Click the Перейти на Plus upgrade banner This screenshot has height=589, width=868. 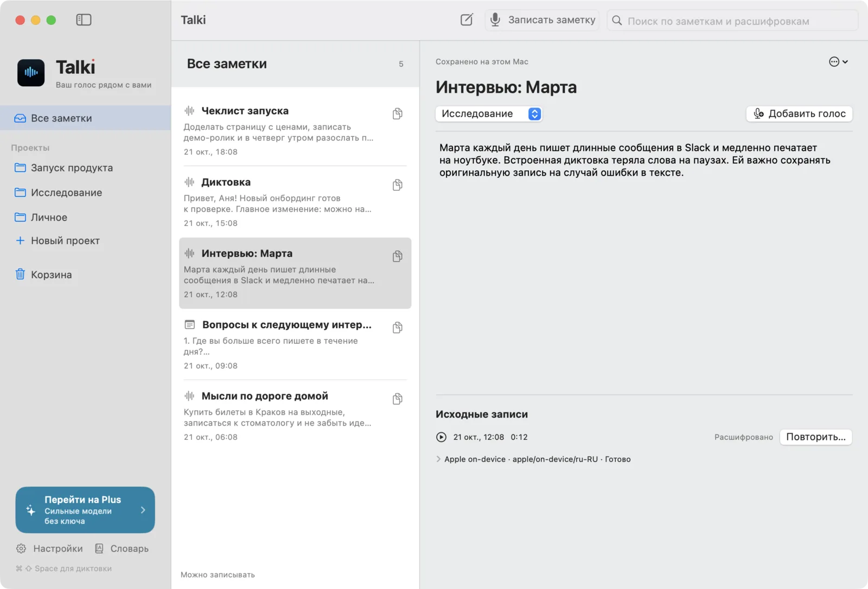[x=85, y=510]
